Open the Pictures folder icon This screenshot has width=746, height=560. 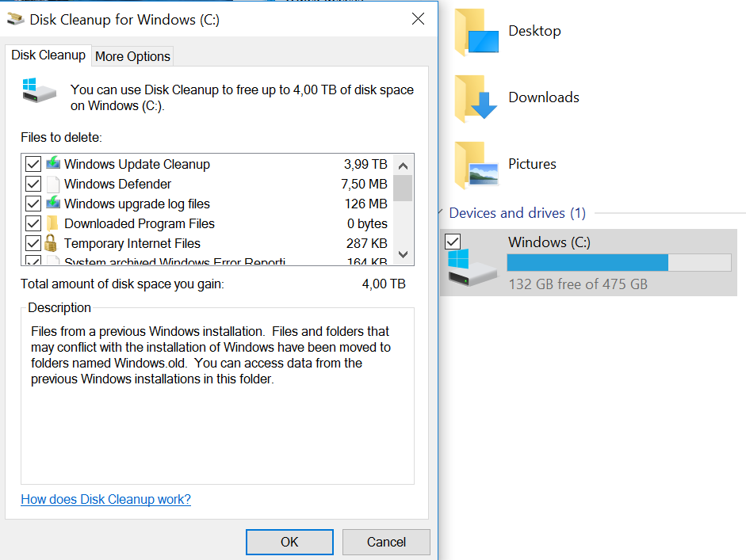(476, 164)
